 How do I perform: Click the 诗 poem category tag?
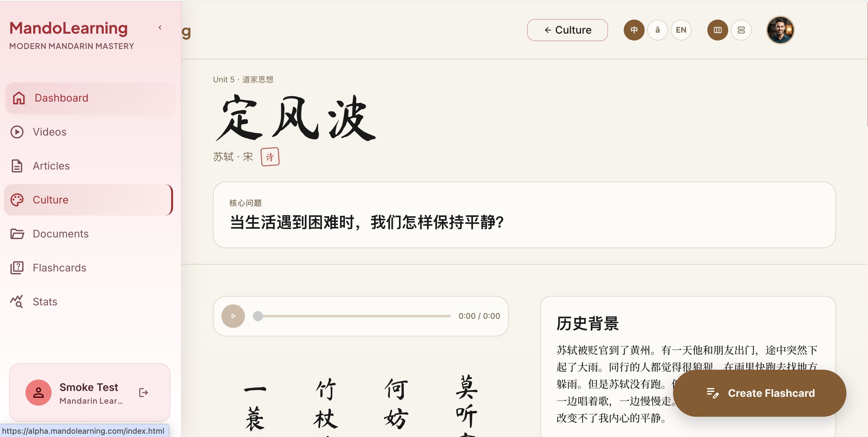pos(270,157)
